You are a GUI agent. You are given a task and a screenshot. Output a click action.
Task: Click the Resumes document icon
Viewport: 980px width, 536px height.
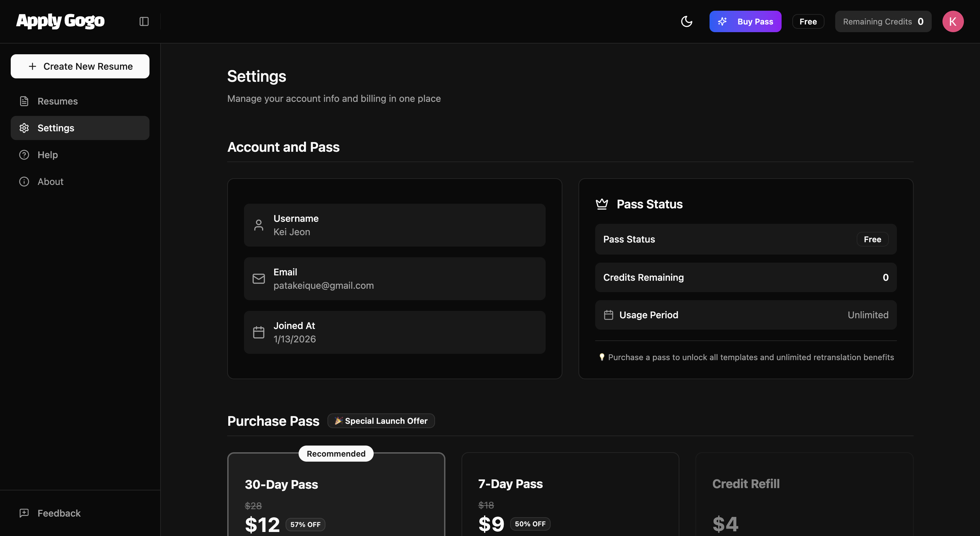coord(24,101)
